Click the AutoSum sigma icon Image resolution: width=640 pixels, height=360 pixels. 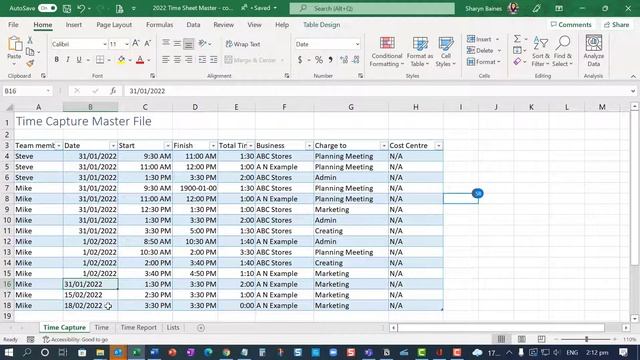tap(517, 39)
